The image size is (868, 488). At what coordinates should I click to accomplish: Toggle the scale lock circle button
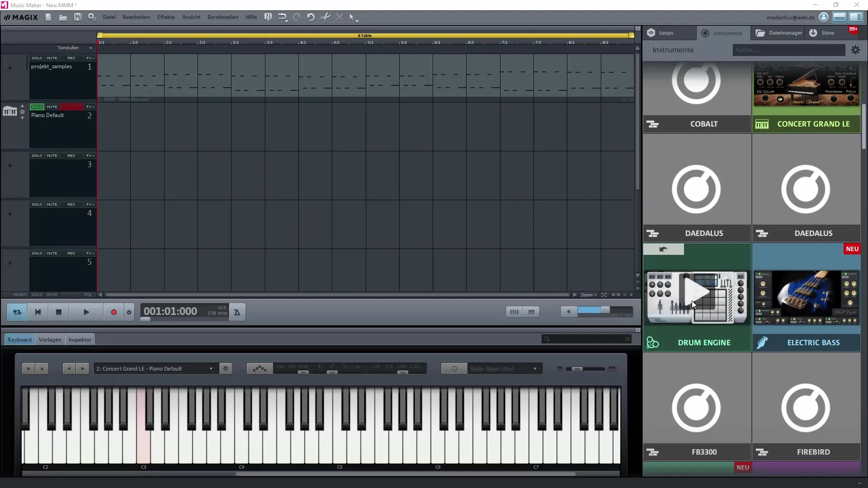(x=454, y=369)
